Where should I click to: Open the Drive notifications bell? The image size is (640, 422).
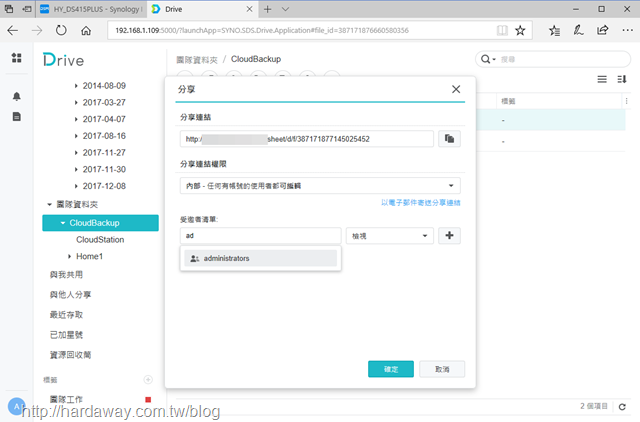(x=16, y=96)
